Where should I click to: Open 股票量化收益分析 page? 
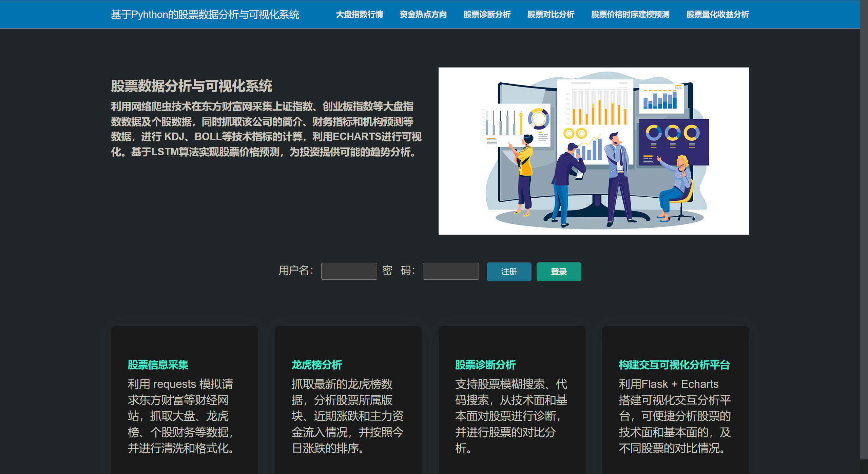point(716,15)
